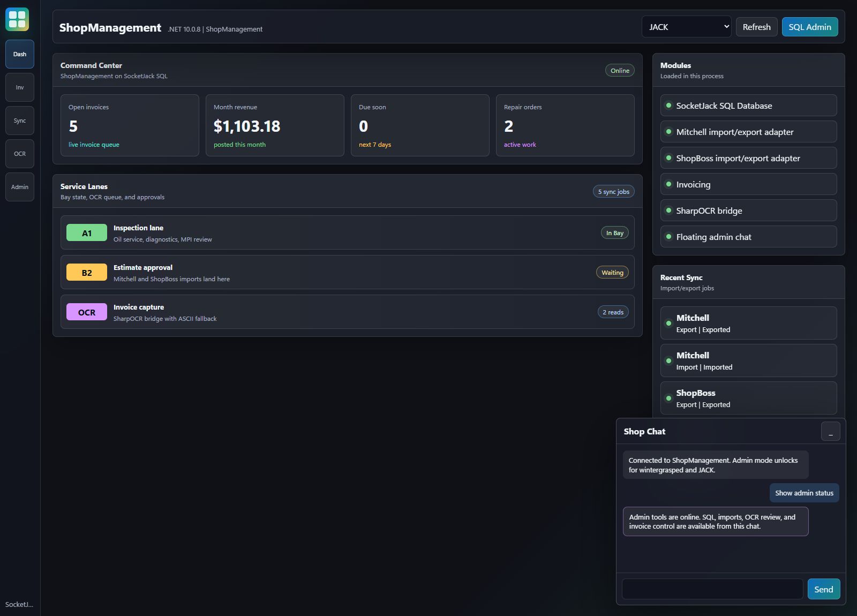The image size is (857, 616).
Task: Select the SocketJack SQL Database module
Action: [749, 106]
